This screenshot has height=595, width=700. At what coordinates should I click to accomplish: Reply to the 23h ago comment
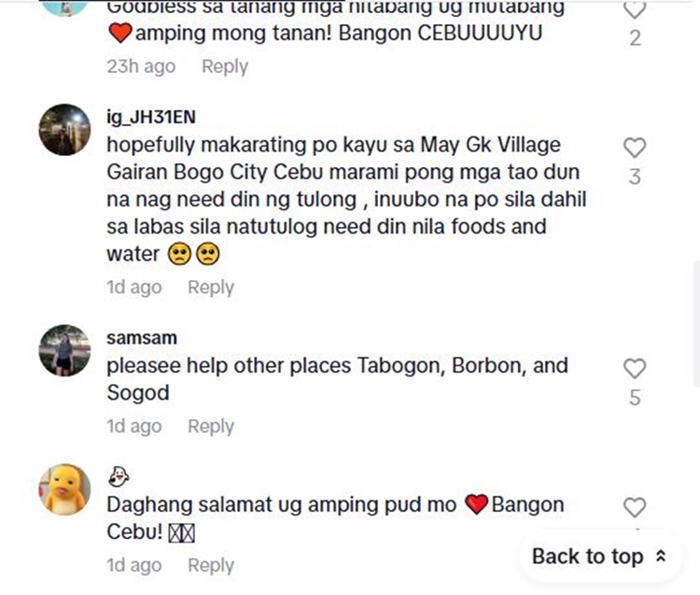click(x=225, y=66)
